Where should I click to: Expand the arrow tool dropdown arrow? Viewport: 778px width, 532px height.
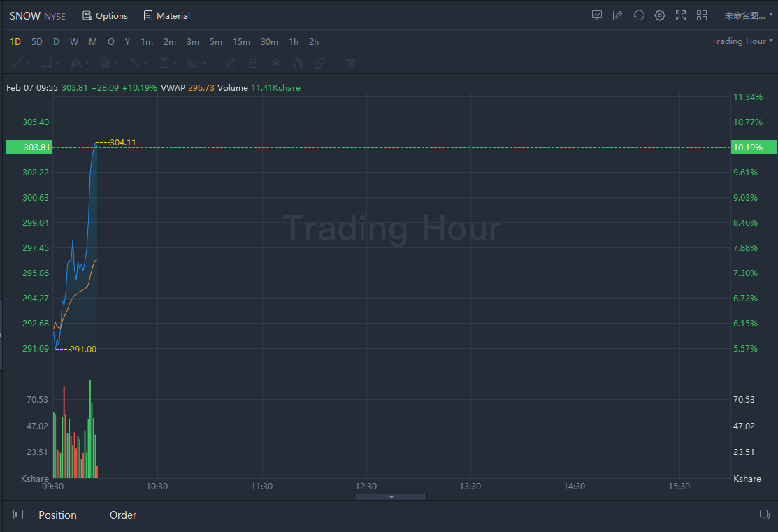[x=146, y=63]
